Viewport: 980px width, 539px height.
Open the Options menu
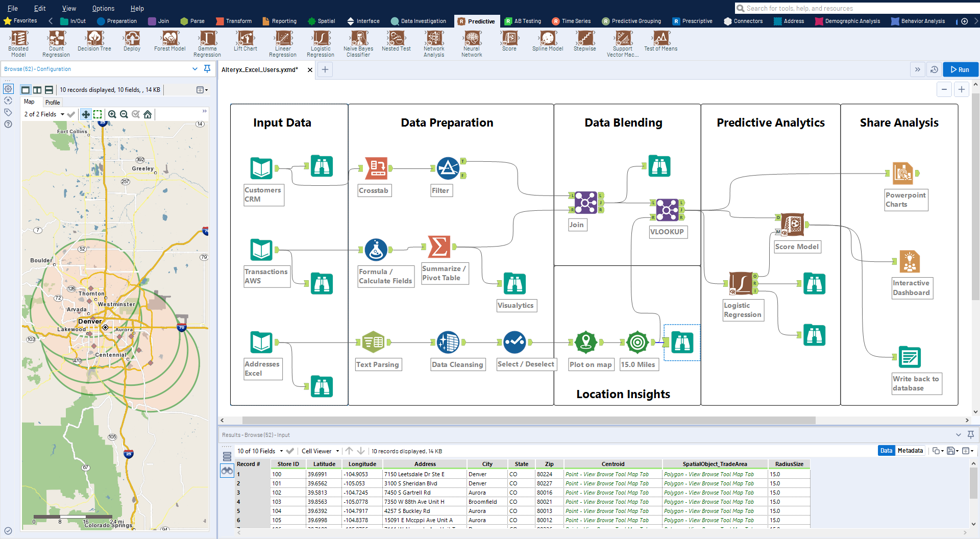(x=103, y=8)
